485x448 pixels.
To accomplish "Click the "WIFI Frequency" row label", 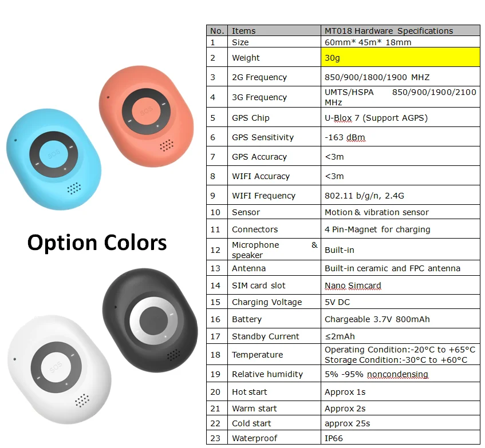I will tap(264, 196).
